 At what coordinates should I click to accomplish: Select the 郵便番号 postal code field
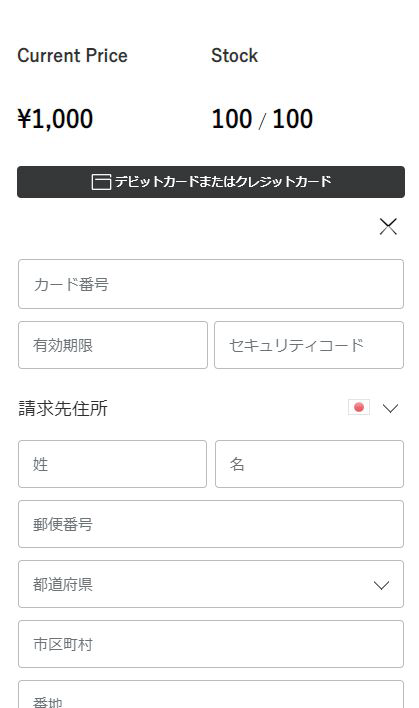(x=211, y=524)
